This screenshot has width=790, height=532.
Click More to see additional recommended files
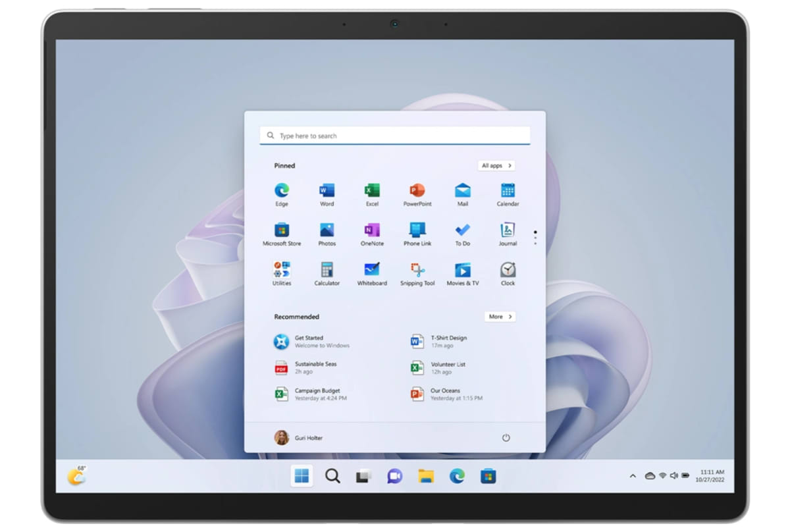tap(500, 317)
